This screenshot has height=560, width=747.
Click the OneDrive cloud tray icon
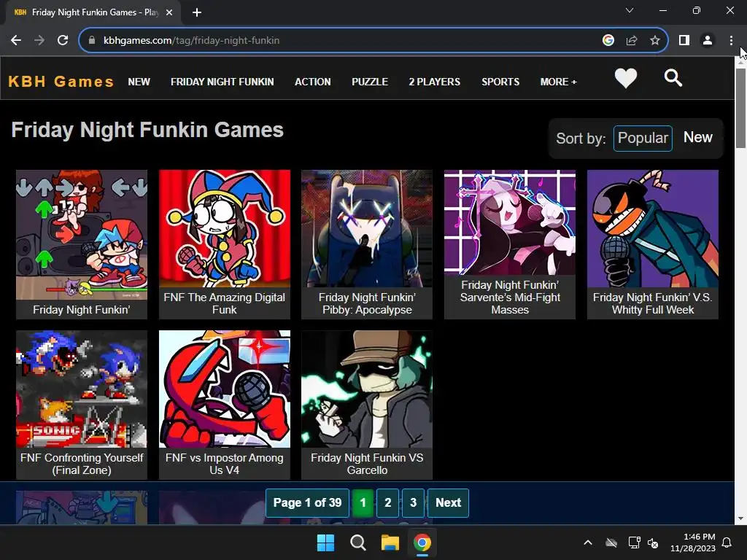(611, 542)
